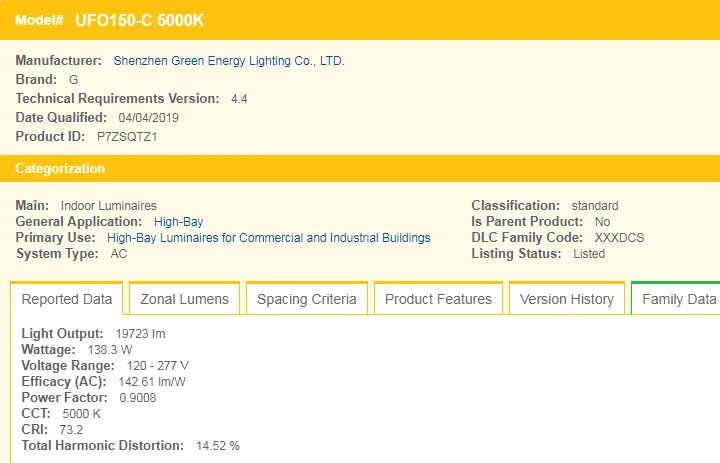Open the Version History tab
The height and width of the screenshot is (463, 720).
click(x=567, y=299)
